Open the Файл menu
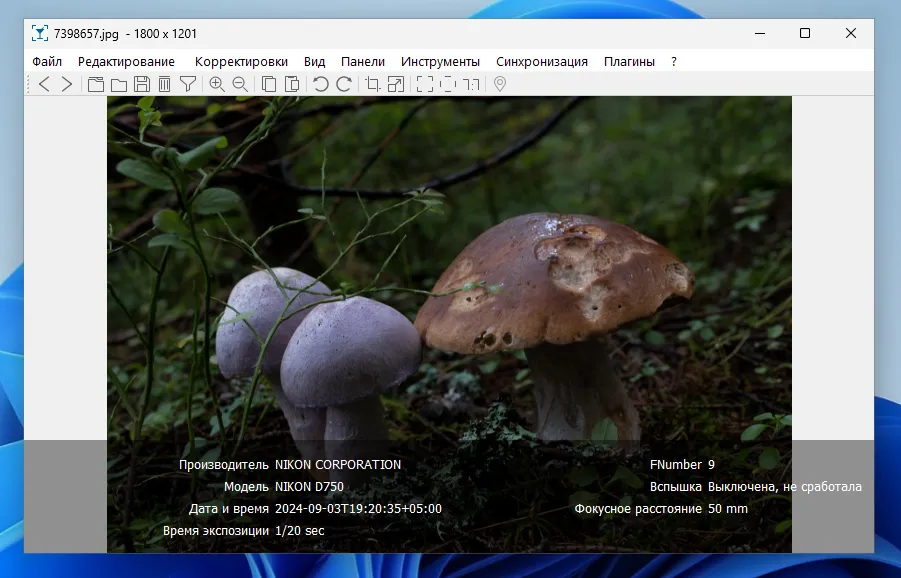 (47, 61)
